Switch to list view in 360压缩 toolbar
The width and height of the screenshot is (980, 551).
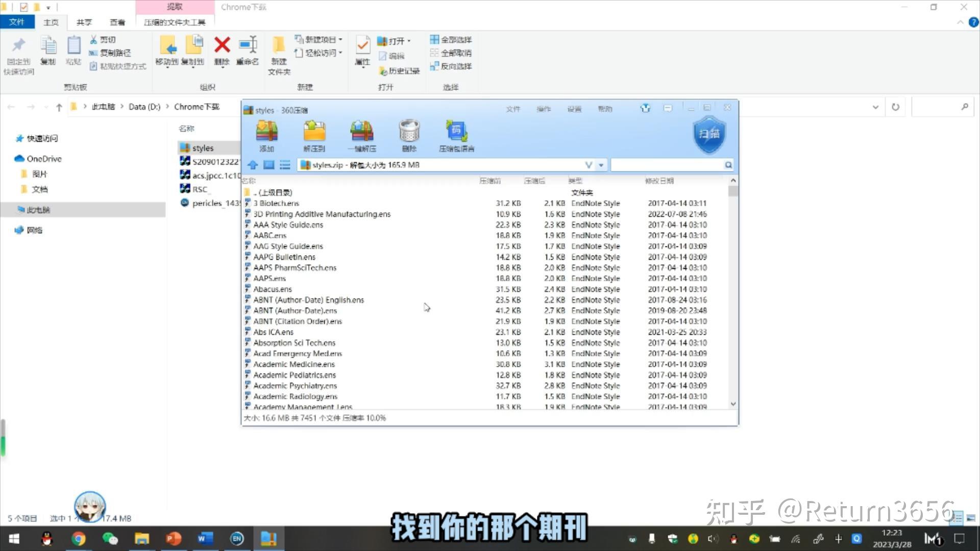(x=285, y=165)
